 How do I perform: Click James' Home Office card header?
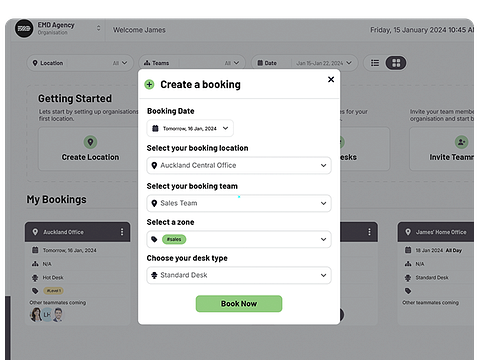[x=436, y=232]
